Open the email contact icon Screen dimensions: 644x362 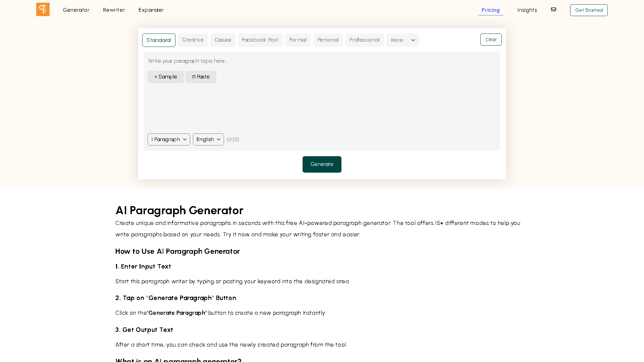(x=553, y=9)
